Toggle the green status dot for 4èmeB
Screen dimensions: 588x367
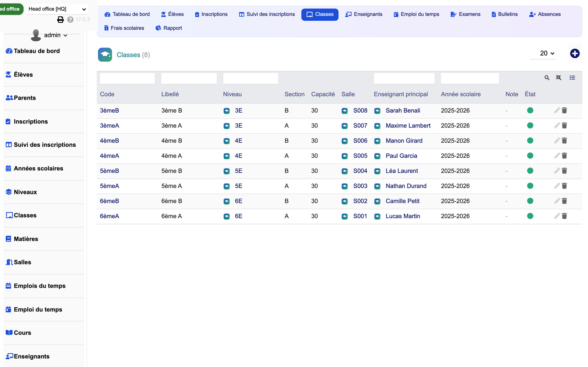coord(530,141)
